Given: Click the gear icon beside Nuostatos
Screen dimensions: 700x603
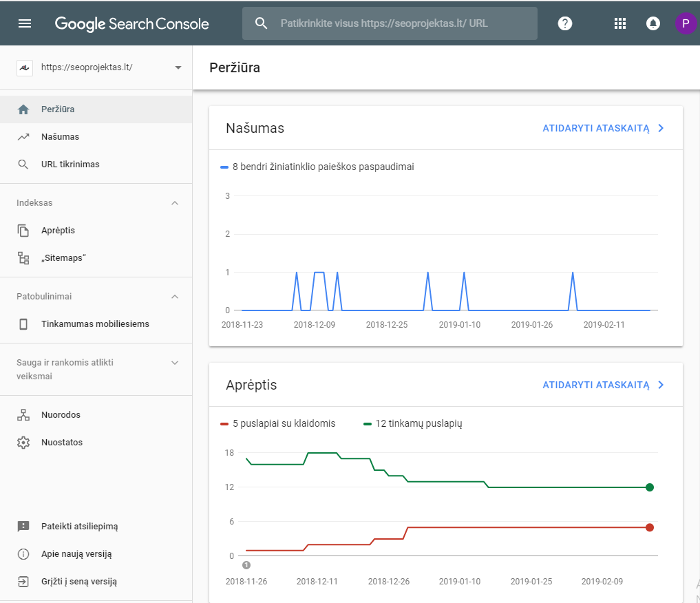Looking at the screenshot, I should pyautogui.click(x=23, y=443).
